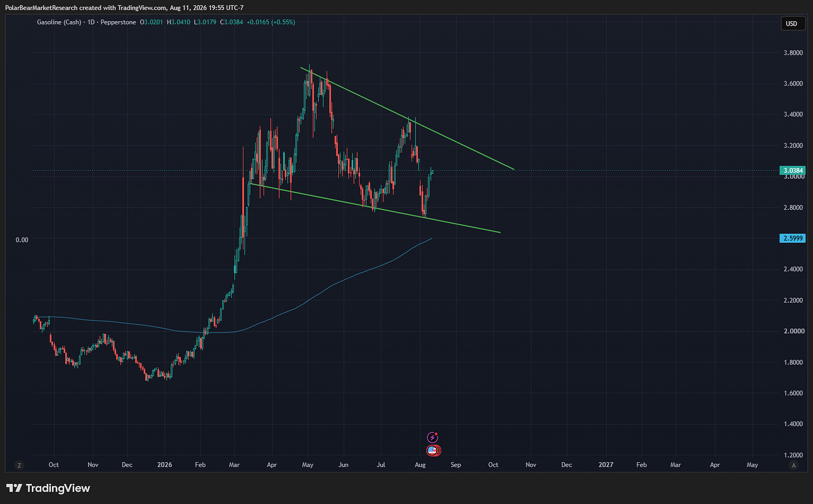Click the purple lightning event marker
The width and height of the screenshot is (813, 504).
coord(432,438)
